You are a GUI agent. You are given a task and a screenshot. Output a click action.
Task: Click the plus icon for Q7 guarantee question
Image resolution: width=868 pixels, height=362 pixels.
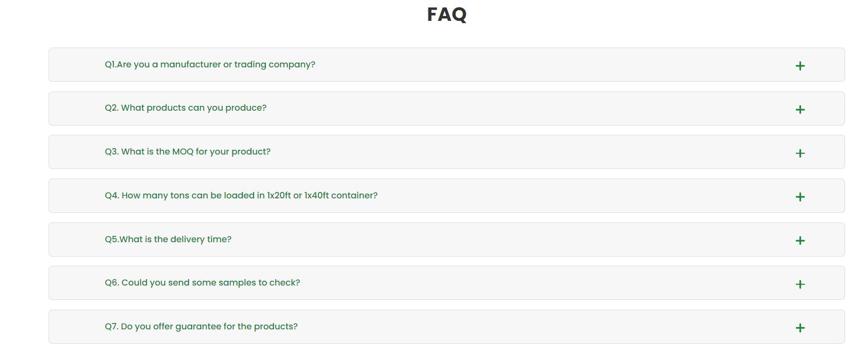[800, 328]
